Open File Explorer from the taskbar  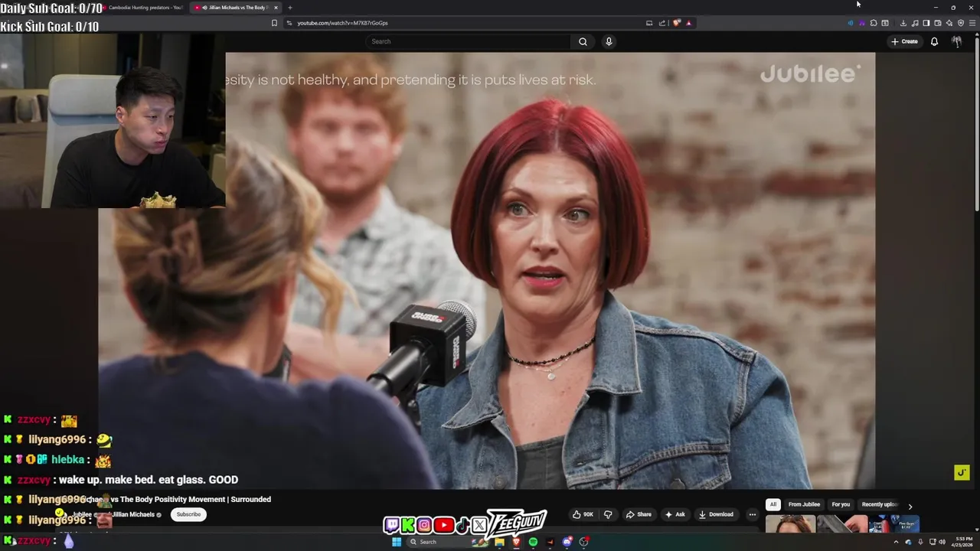tap(499, 542)
